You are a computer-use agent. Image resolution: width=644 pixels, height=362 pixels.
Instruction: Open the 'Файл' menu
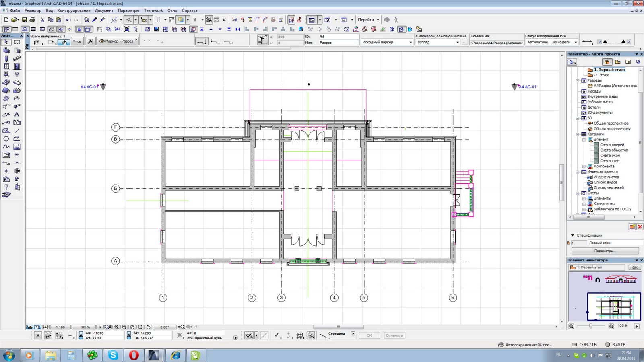click(x=15, y=10)
